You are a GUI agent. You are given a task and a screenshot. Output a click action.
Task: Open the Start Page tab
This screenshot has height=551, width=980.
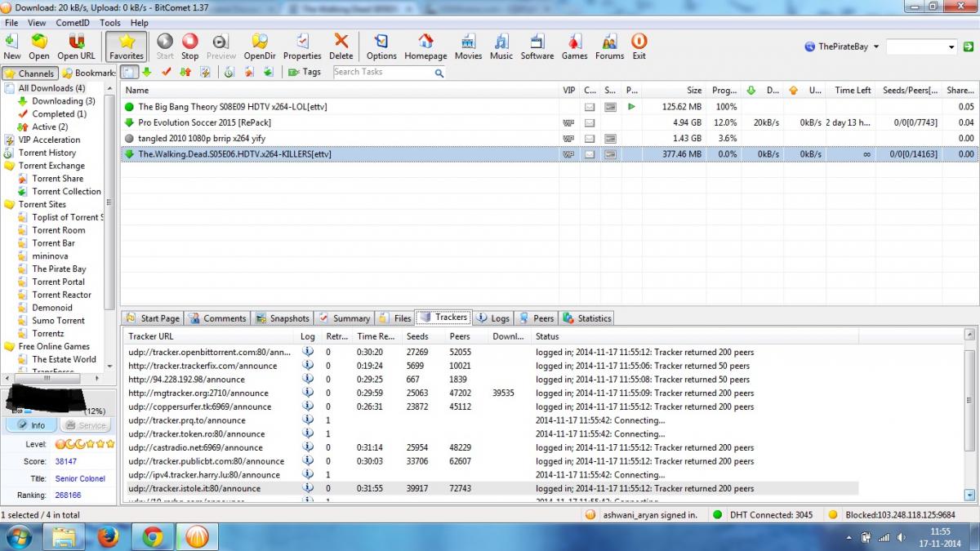153,318
